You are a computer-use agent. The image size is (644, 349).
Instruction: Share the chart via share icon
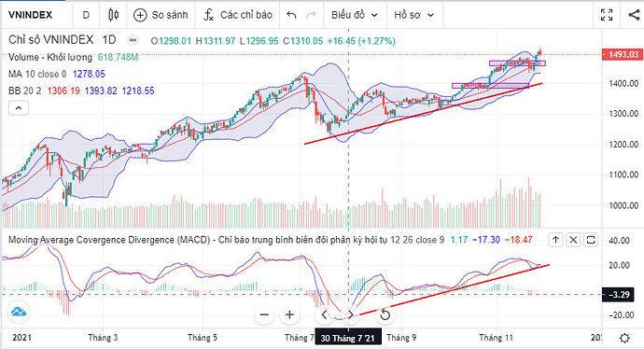[x=634, y=15]
